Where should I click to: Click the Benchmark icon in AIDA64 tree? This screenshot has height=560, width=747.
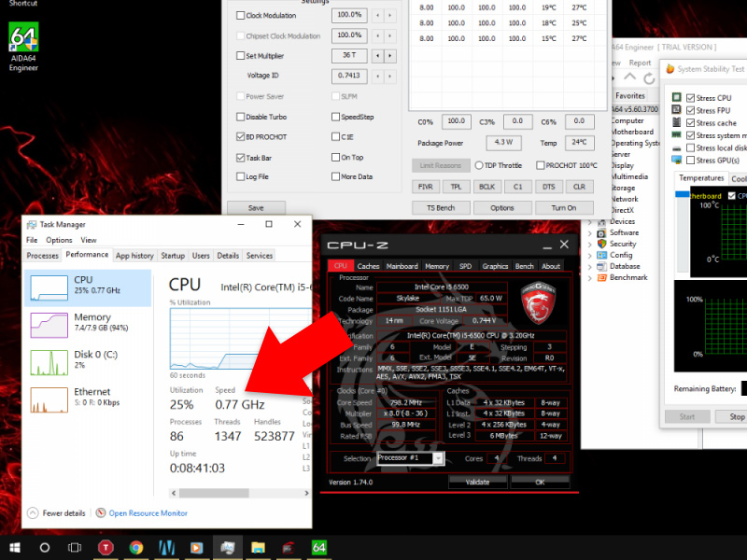point(601,277)
